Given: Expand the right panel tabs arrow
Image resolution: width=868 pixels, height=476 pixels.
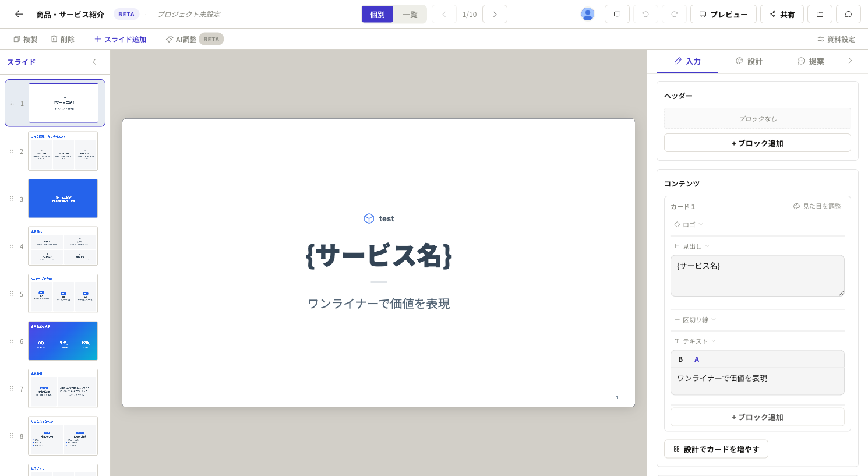Looking at the screenshot, I should pos(850,61).
